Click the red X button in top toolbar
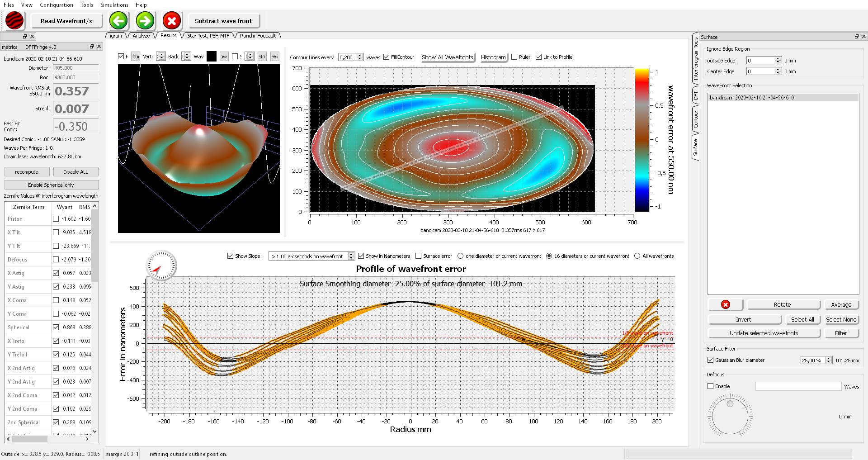 (x=172, y=21)
